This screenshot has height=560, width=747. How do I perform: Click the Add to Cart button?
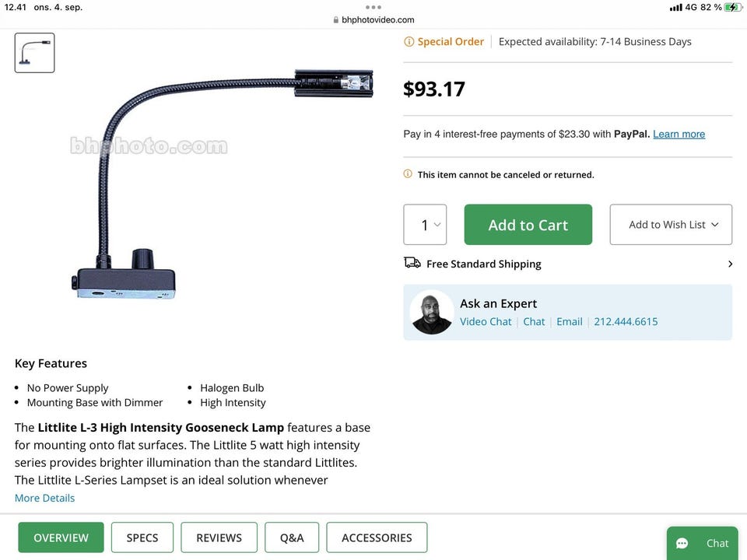[x=528, y=225]
